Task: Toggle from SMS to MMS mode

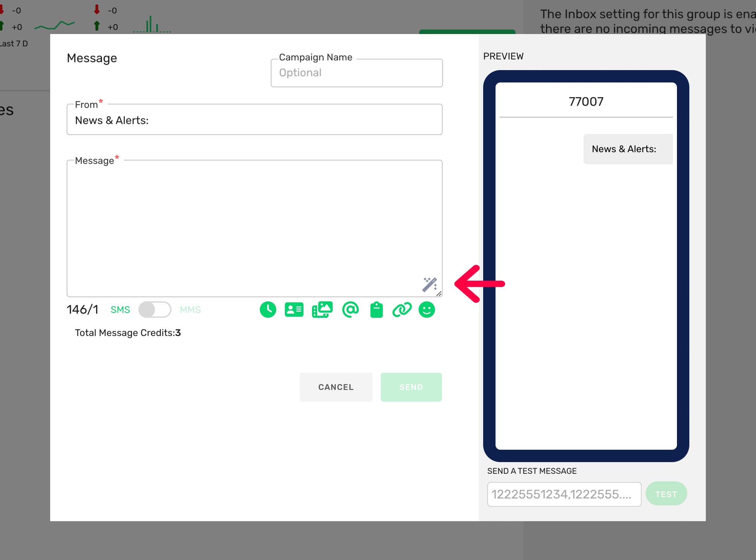Action: (155, 310)
